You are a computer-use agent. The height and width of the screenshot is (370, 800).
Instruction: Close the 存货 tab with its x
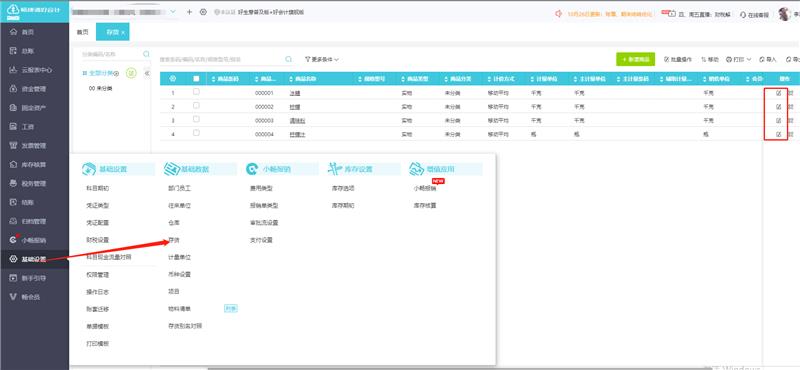point(123,33)
